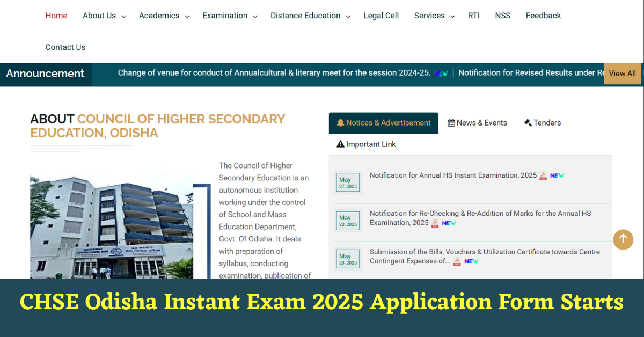The width and height of the screenshot is (644, 337).
Task: Click the NEW badge on Instant Examination notice
Action: point(557,175)
